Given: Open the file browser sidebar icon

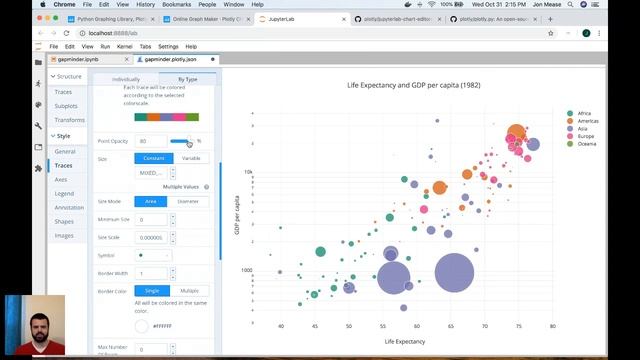Looking at the screenshot, I should pos(38,62).
